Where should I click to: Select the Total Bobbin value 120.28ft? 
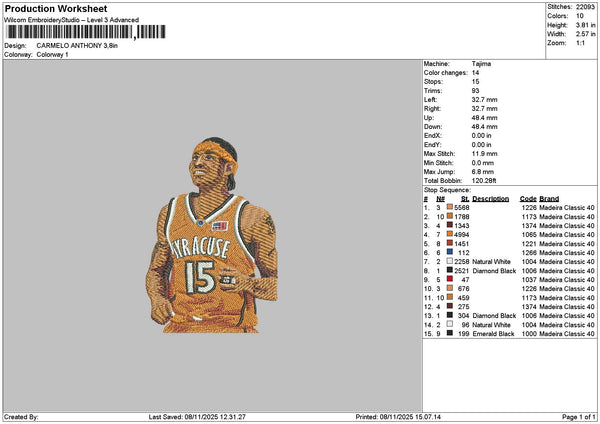tap(484, 181)
